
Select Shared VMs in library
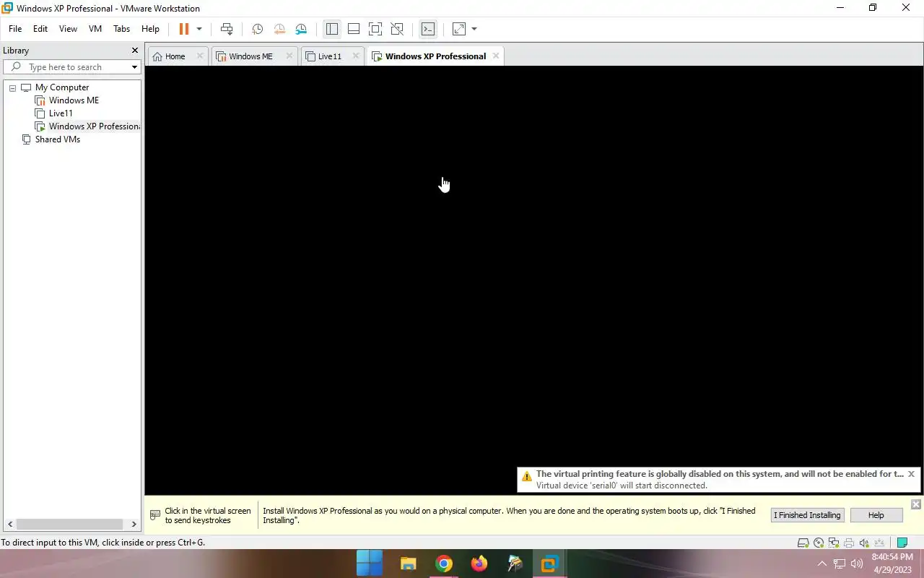point(58,139)
